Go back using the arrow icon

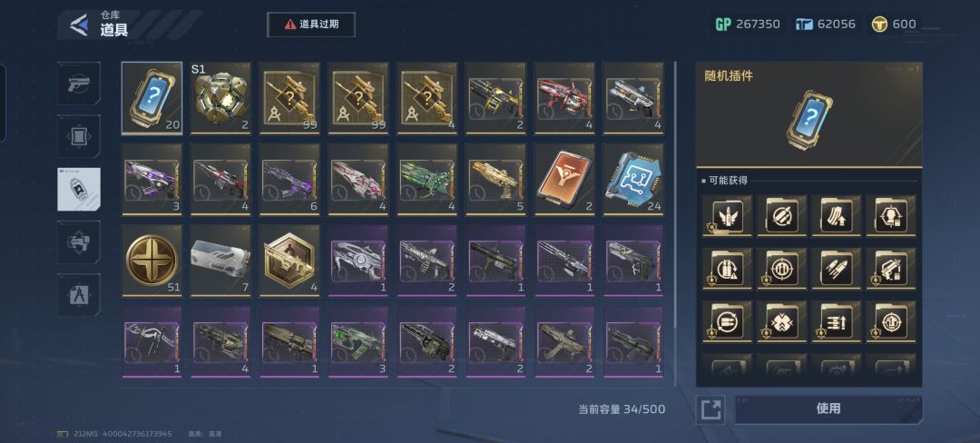[x=79, y=25]
